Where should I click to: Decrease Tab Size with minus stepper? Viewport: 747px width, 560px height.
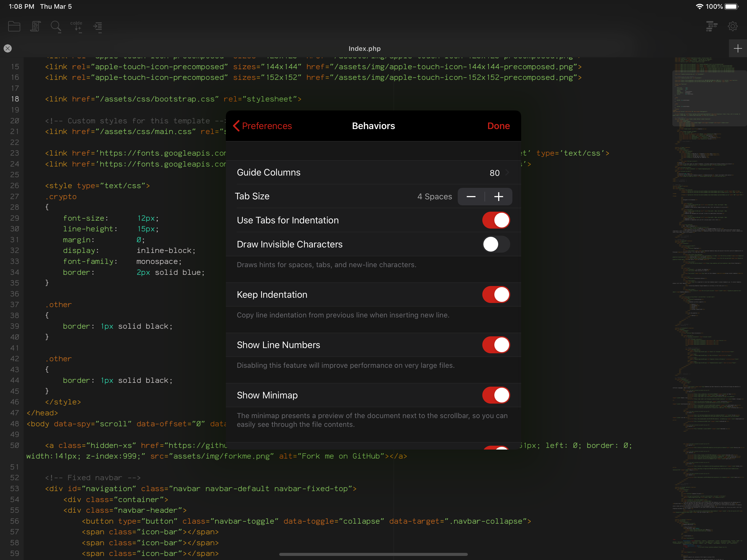(471, 196)
